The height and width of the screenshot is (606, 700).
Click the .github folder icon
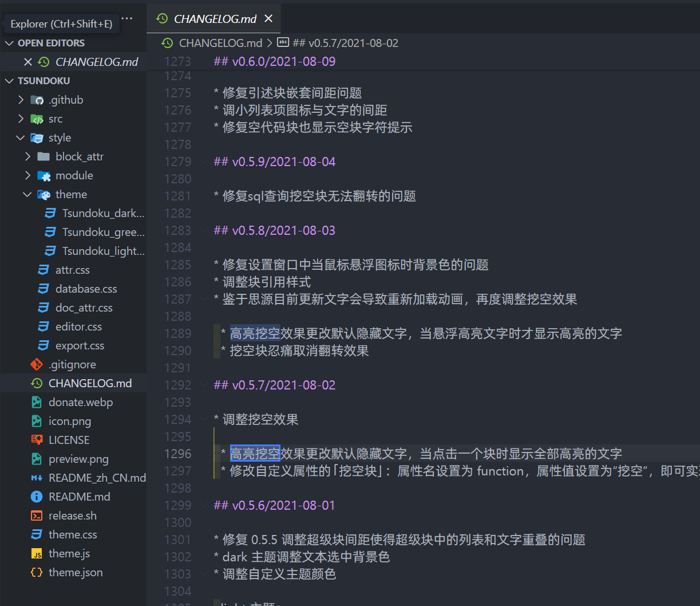37,100
